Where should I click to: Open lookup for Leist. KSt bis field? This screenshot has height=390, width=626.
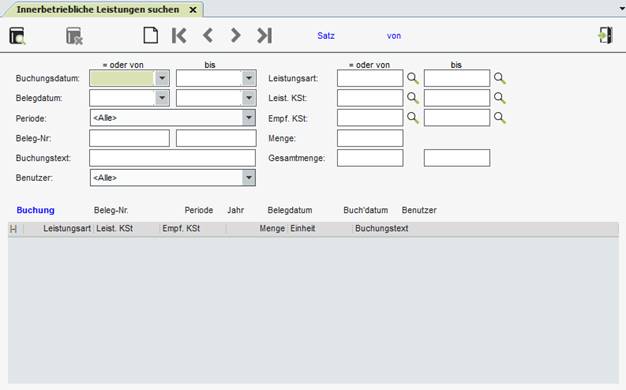tap(500, 98)
